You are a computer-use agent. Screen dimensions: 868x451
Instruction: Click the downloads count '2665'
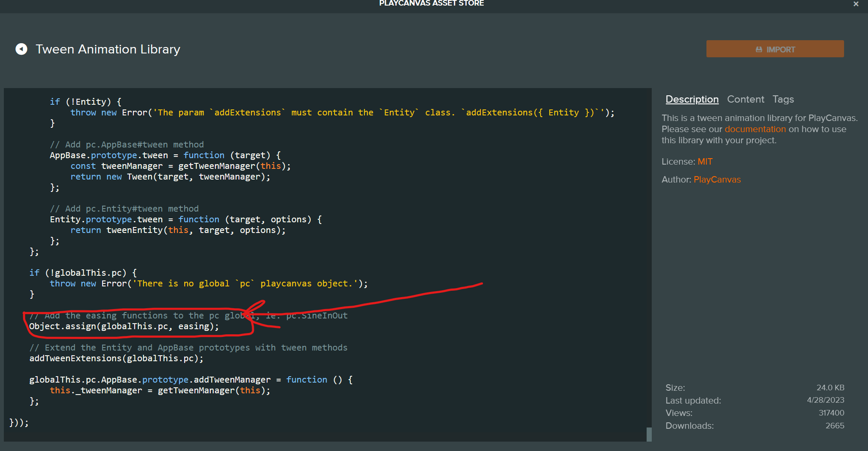[835, 426]
